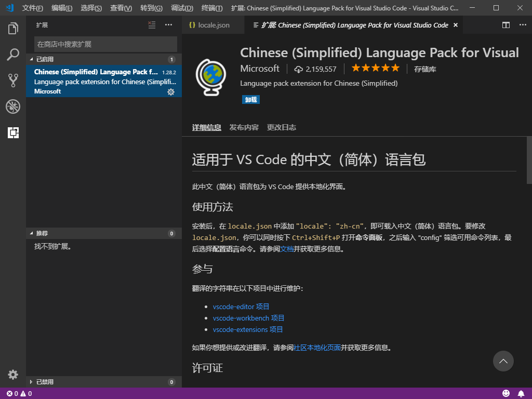The image size is (532, 399).
Task: Clear extensions search results icon
Action: coord(152,25)
